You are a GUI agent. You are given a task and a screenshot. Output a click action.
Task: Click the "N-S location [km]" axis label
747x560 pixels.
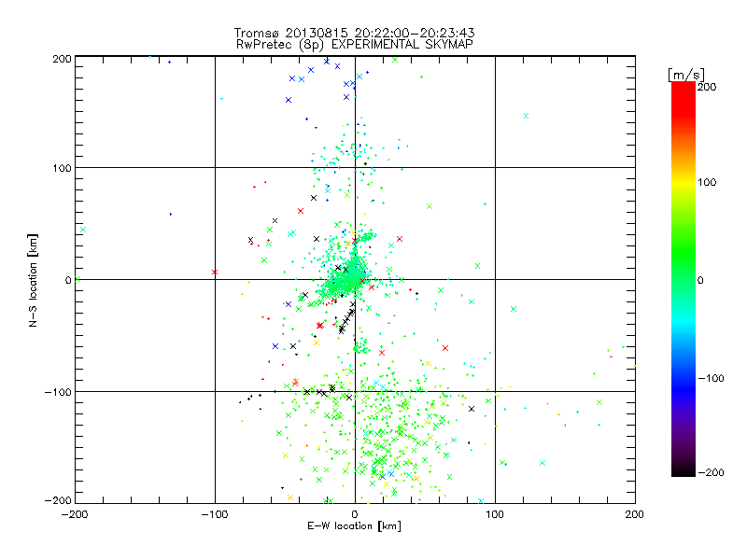point(33,280)
